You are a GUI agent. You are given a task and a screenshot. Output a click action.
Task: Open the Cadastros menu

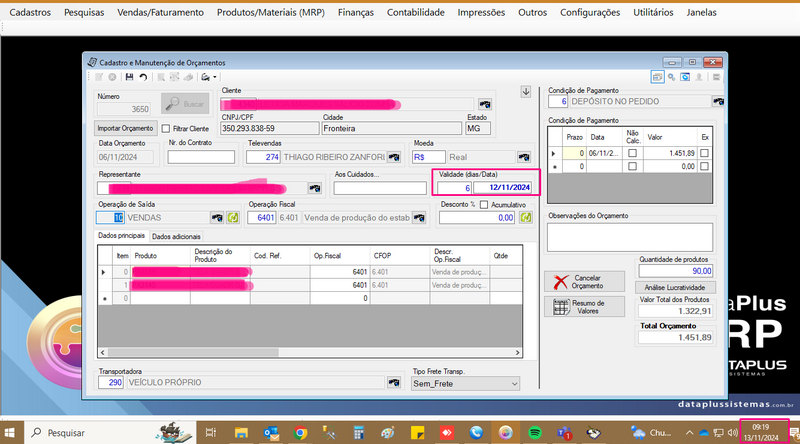pos(30,12)
